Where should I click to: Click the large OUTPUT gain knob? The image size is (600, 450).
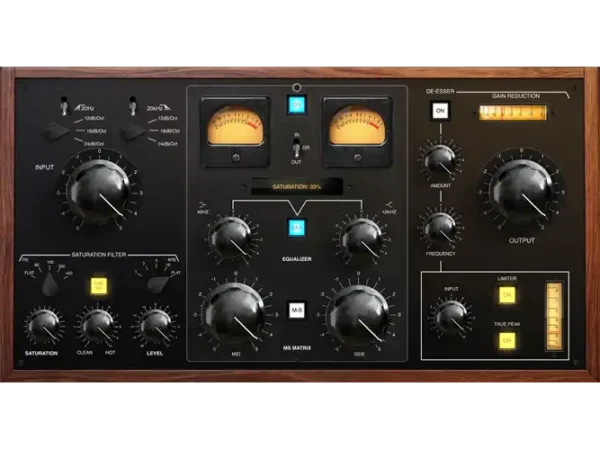pyautogui.click(x=522, y=191)
